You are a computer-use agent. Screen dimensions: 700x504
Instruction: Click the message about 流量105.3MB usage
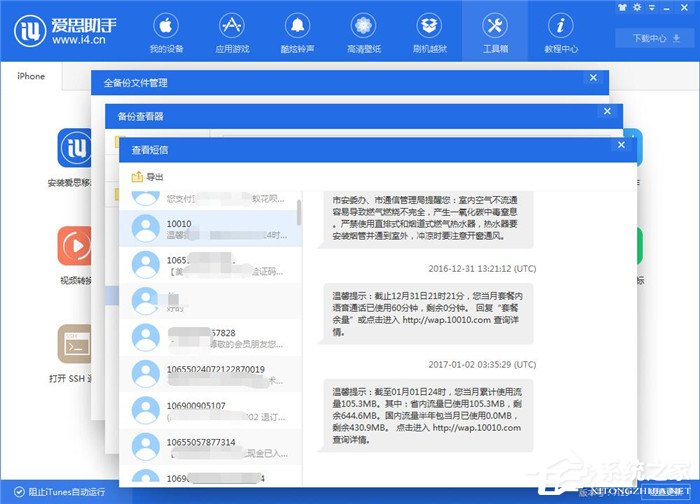[x=428, y=416]
